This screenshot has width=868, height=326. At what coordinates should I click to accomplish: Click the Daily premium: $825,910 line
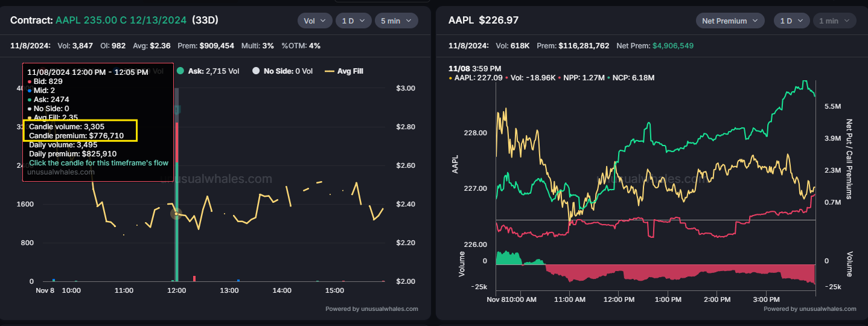72,154
